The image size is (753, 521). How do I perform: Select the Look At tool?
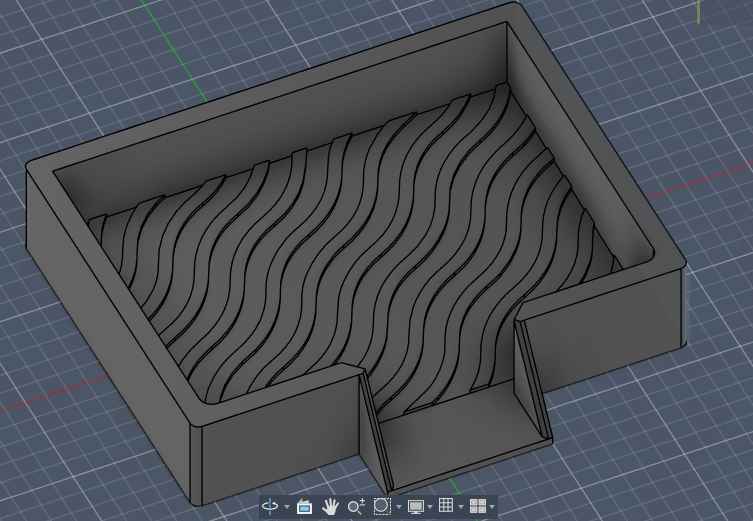304,506
